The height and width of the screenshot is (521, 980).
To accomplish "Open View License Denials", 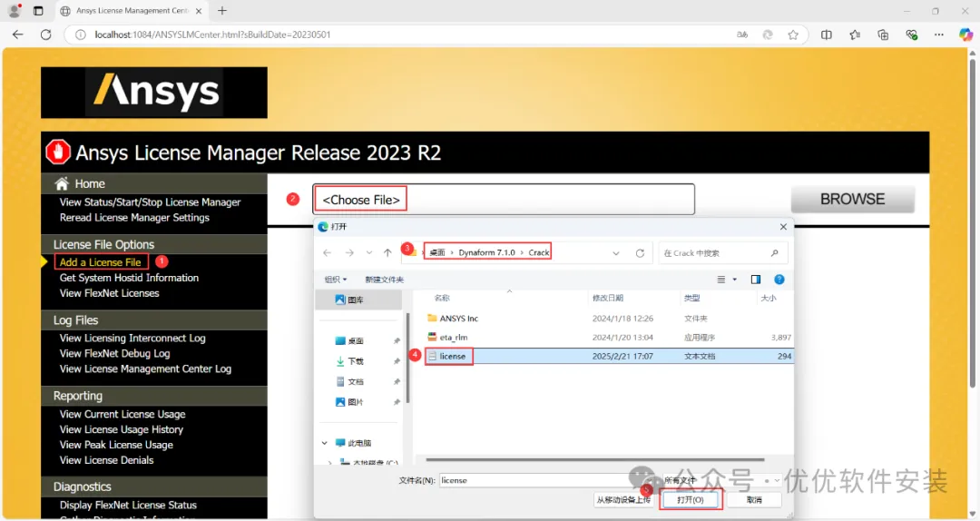I will [107, 460].
